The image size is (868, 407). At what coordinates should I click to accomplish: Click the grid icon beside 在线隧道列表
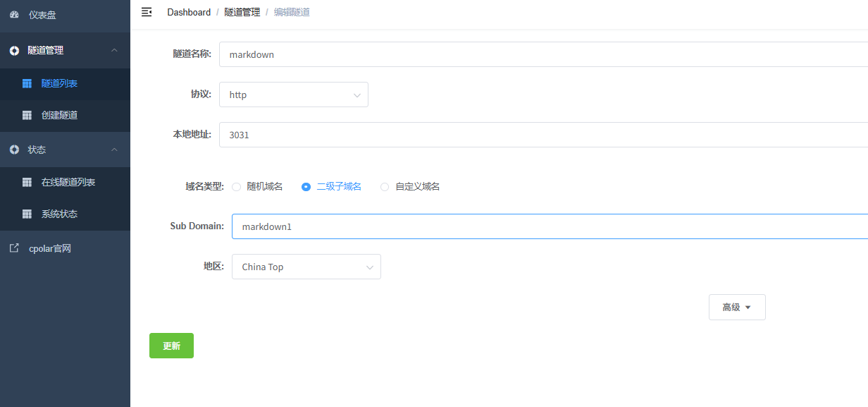pos(27,182)
